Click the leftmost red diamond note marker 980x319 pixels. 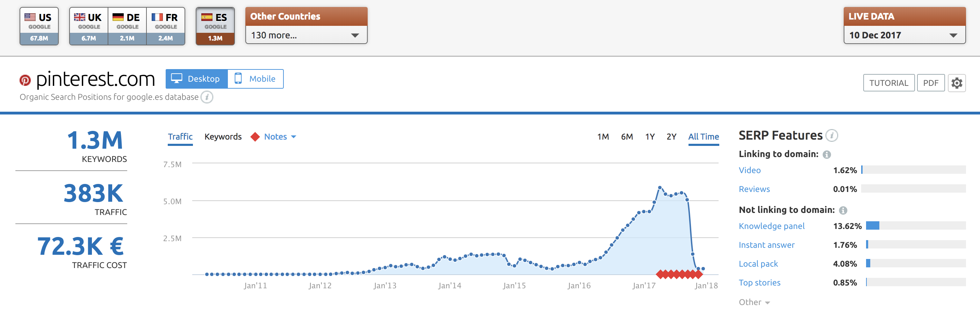coord(661,274)
